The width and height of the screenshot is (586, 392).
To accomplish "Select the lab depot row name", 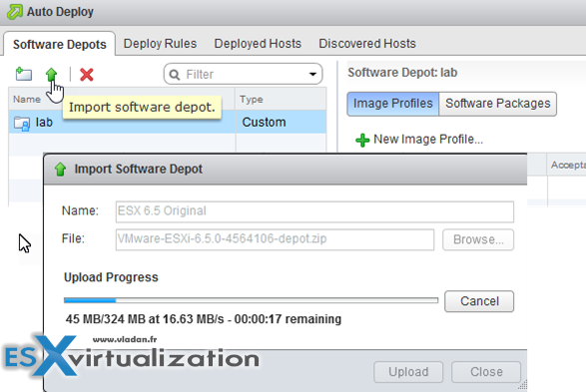I will coord(44,122).
